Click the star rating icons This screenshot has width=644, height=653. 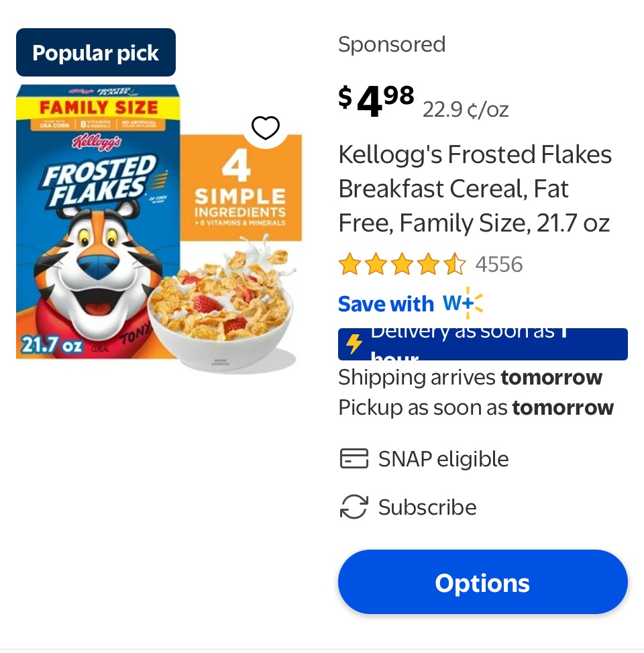point(402,264)
